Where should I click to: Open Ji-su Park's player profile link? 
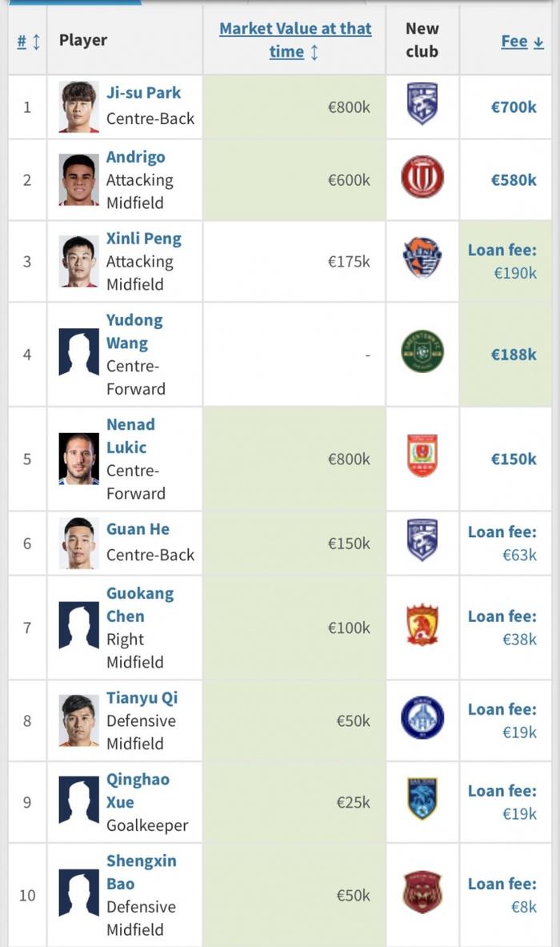click(x=144, y=92)
